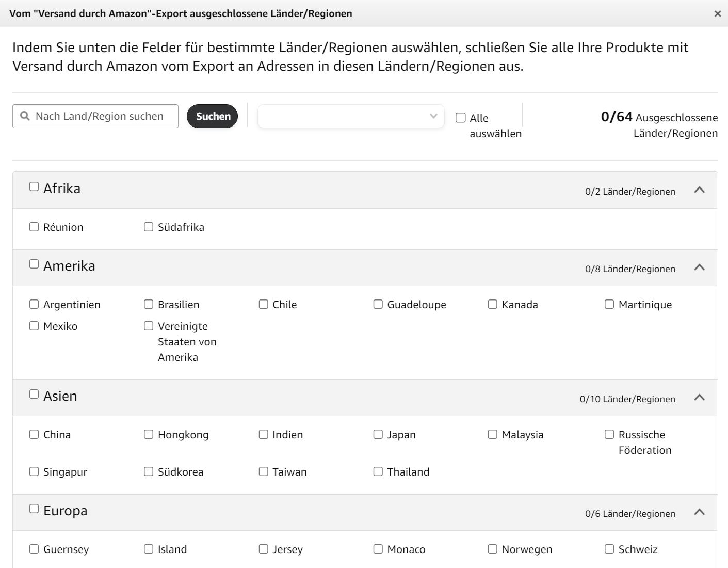Check the Alle auswählen checkbox

click(461, 118)
